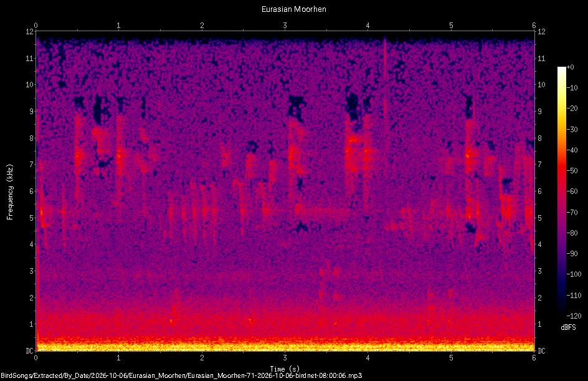Select the "-20" color scale label
Screen dimensions: 588x381
[x=572, y=109]
